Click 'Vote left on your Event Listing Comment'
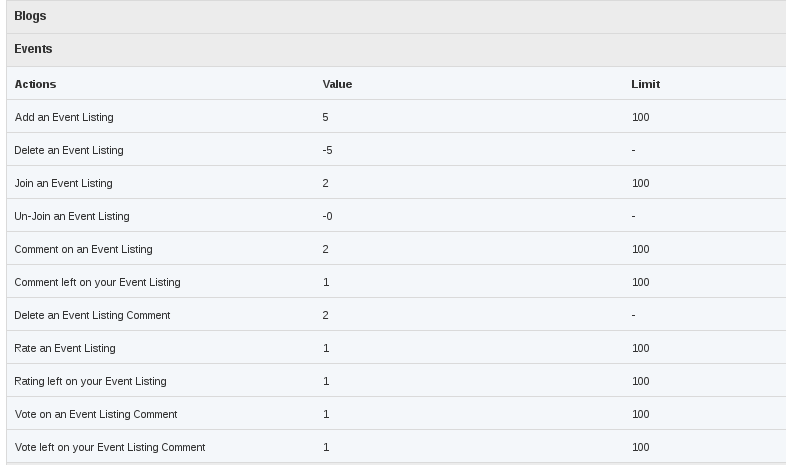This screenshot has height=465, width=786. 110,447
